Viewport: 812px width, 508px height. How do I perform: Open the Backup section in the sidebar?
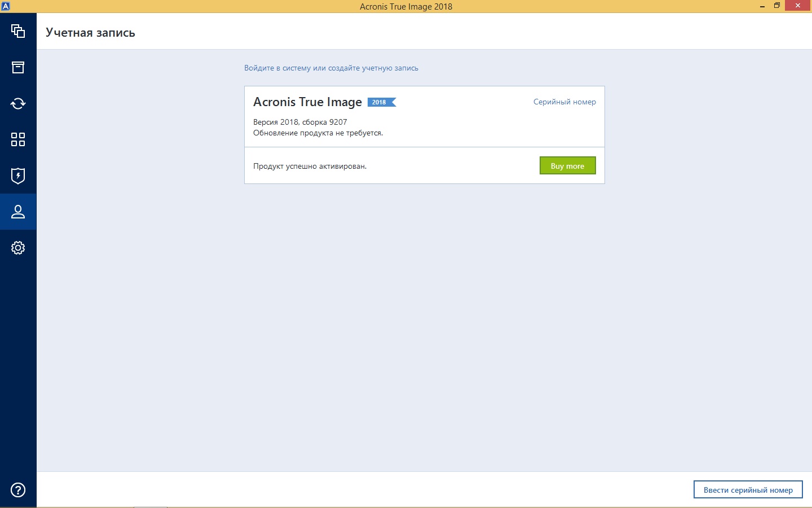pos(18,31)
